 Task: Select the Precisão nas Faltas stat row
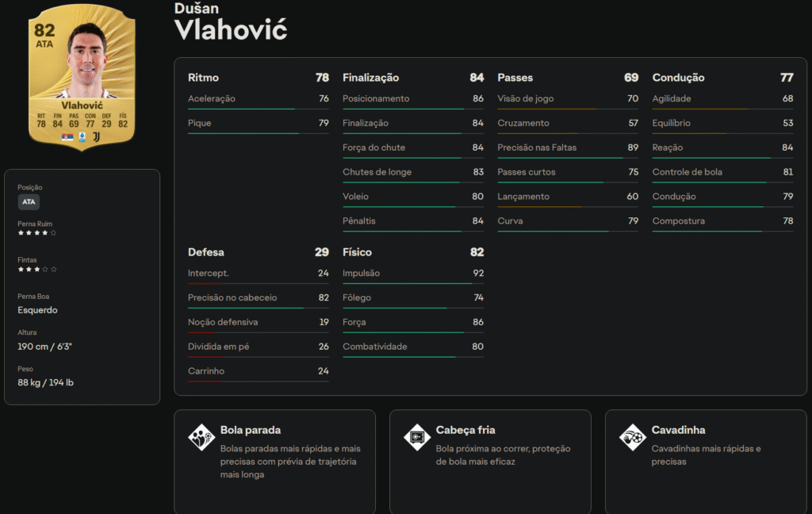pos(567,148)
